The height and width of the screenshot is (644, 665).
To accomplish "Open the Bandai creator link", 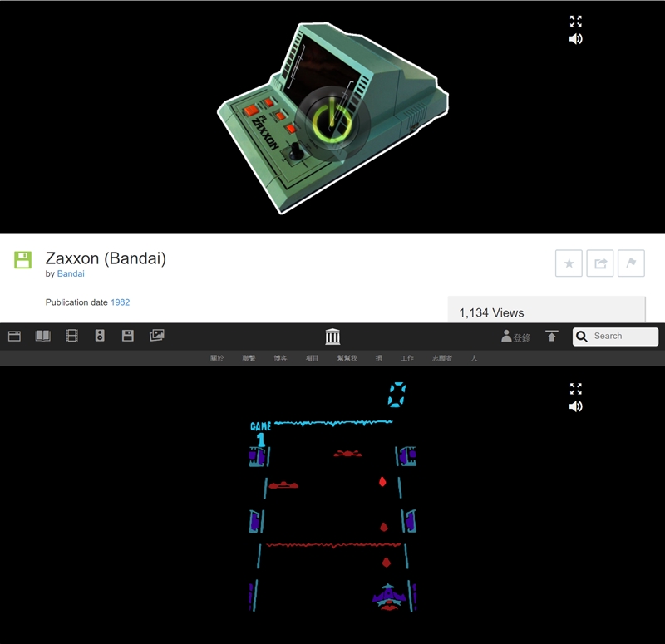I will (x=71, y=274).
